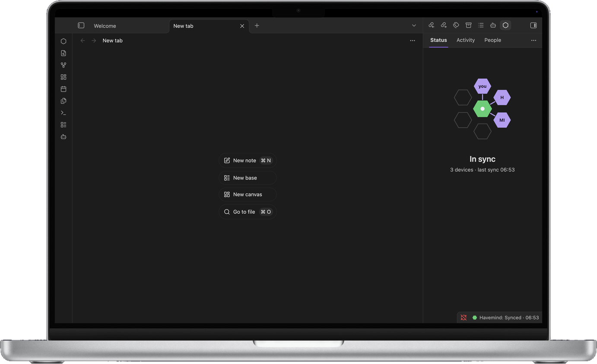Add a new tab with the plus button

[x=257, y=25]
